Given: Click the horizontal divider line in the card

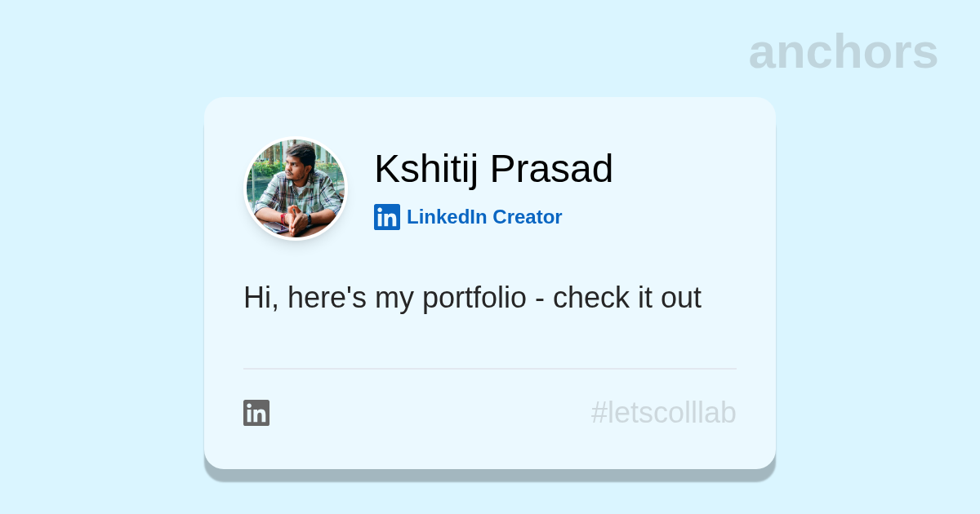Looking at the screenshot, I should (x=490, y=369).
